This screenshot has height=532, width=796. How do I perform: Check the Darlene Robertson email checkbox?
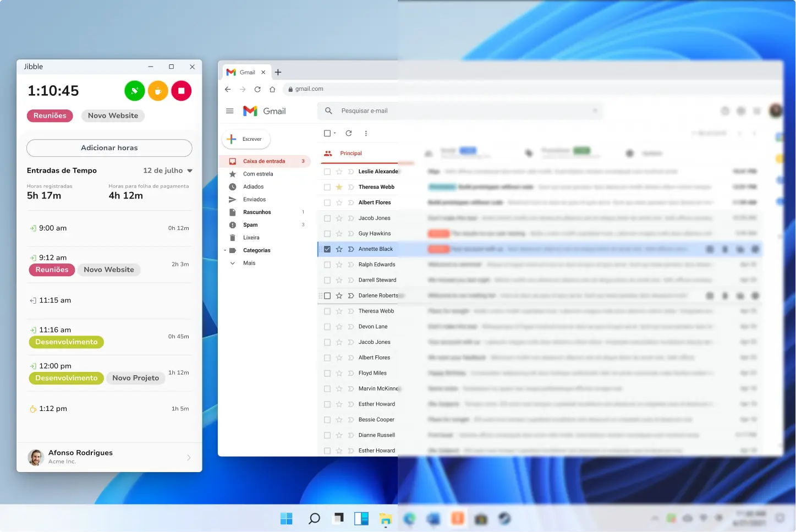(327, 296)
